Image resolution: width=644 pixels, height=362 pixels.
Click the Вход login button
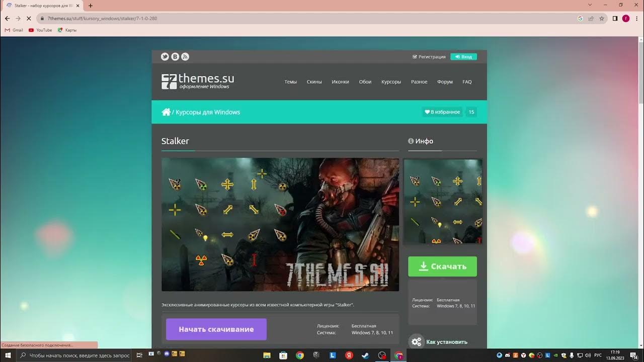point(463,57)
